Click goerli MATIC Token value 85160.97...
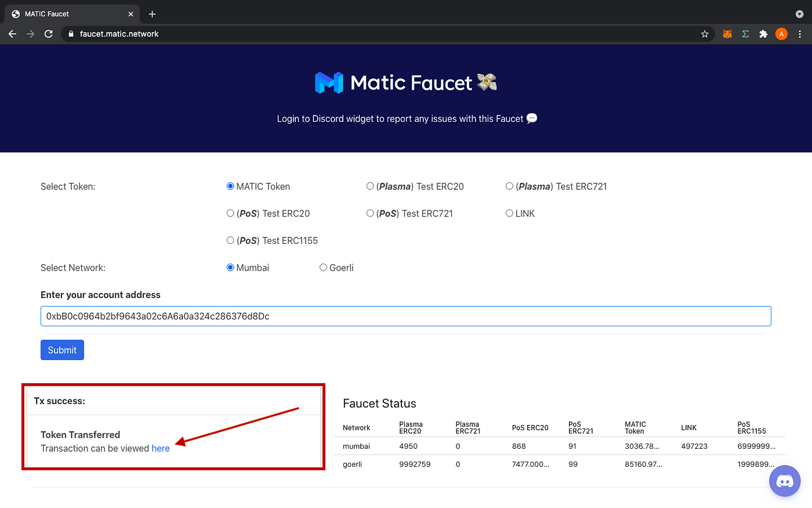Viewport: 812px width, 508px height. [643, 464]
